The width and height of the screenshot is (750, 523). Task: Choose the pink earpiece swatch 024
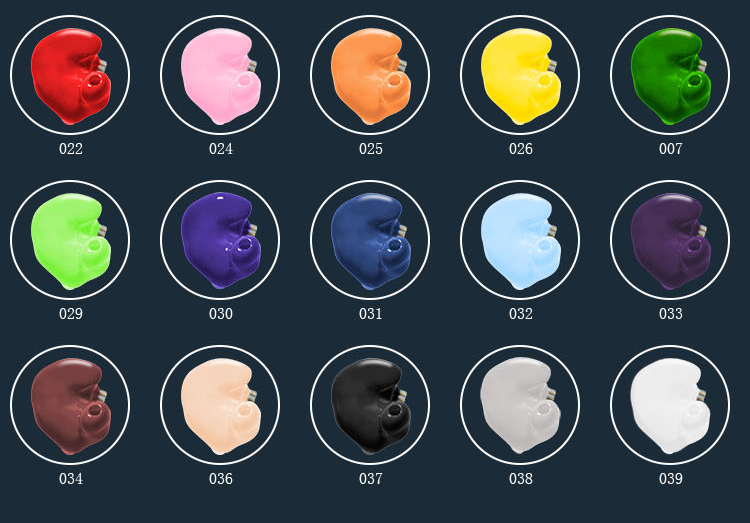coord(220,75)
